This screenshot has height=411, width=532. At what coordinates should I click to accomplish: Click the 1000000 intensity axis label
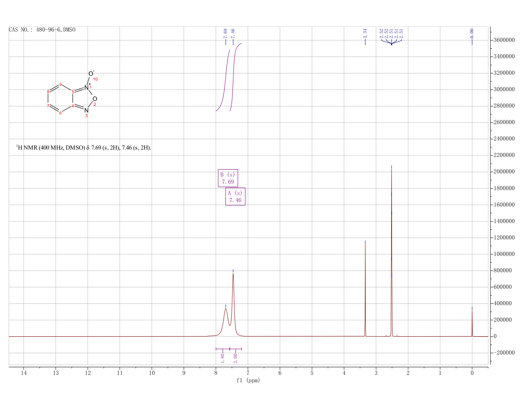pyautogui.click(x=504, y=254)
